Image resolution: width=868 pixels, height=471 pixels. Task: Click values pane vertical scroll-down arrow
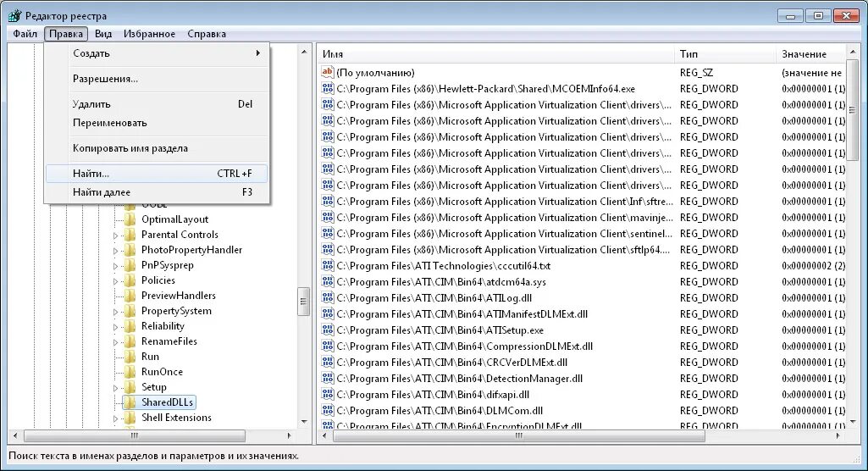click(x=853, y=422)
